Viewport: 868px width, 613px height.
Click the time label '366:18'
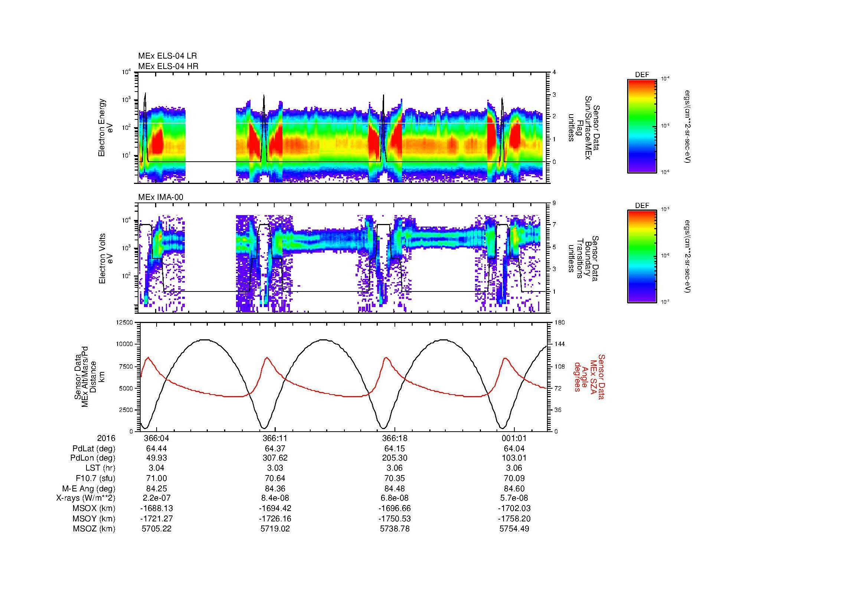pyautogui.click(x=395, y=438)
